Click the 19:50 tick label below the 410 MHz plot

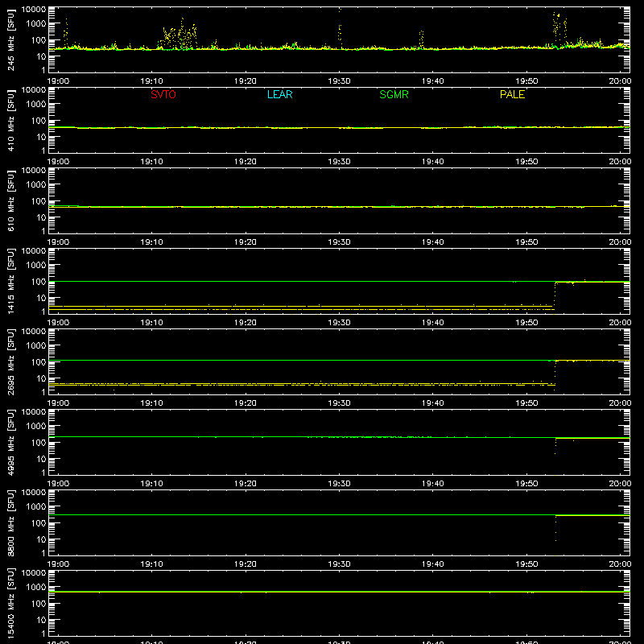526,162
